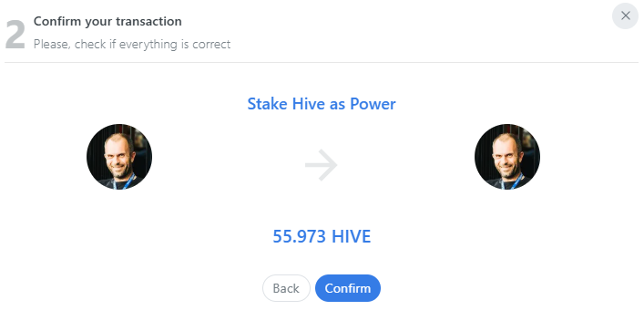
Task: Click the transfer direction arrow icon
Action: [x=322, y=165]
